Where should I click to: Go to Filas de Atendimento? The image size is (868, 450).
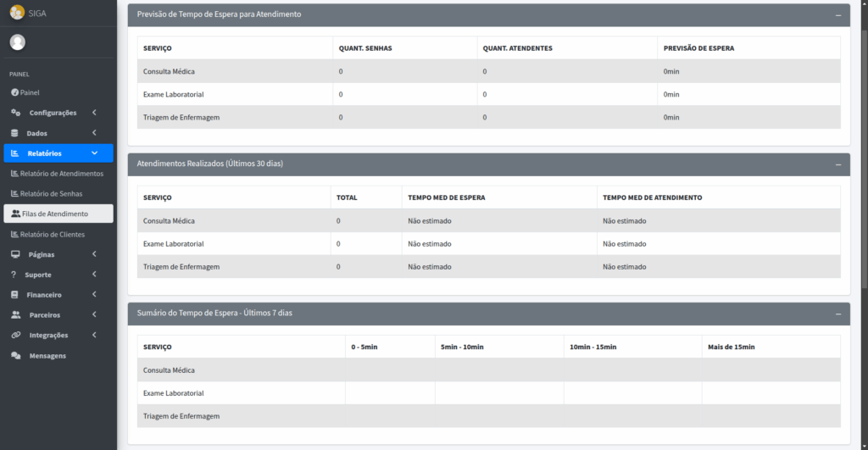58,214
